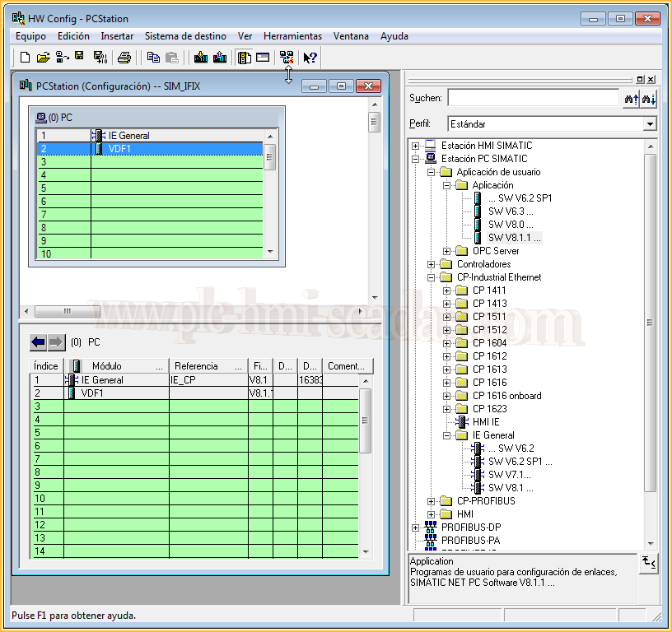The height and width of the screenshot is (632, 672).
Task: Click the New document toolbar icon
Action: (25, 58)
